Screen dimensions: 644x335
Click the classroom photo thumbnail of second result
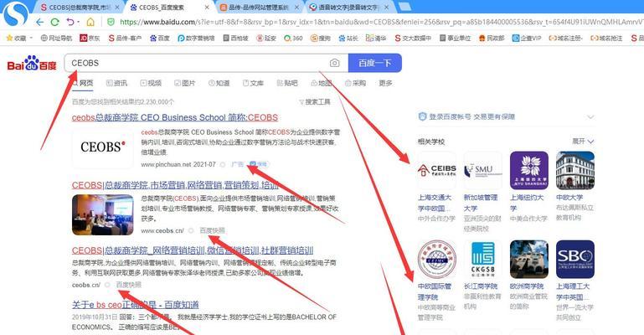pos(103,214)
